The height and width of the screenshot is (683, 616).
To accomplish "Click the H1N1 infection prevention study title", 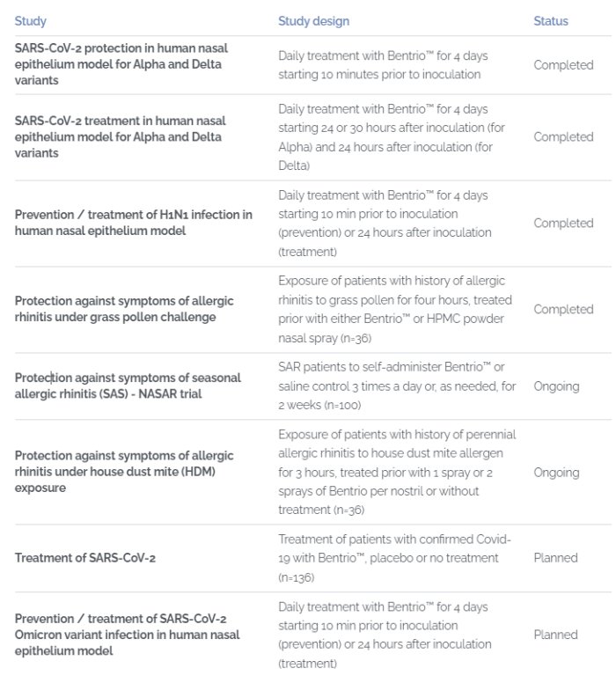I will tap(133, 223).
